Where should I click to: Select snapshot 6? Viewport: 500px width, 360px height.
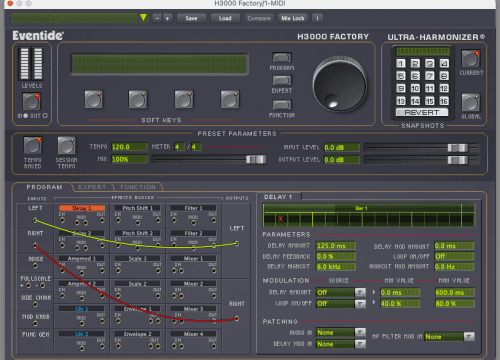(x=415, y=76)
